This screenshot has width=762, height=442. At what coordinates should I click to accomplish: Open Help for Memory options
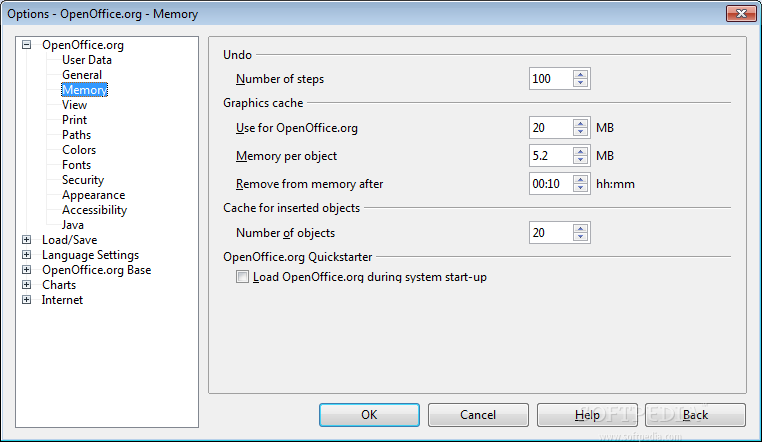pos(587,415)
